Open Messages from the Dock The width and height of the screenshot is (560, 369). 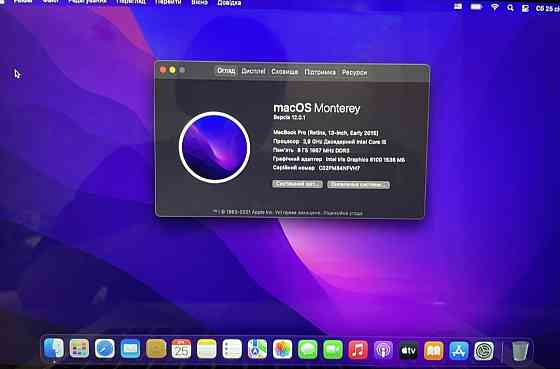coord(308,349)
